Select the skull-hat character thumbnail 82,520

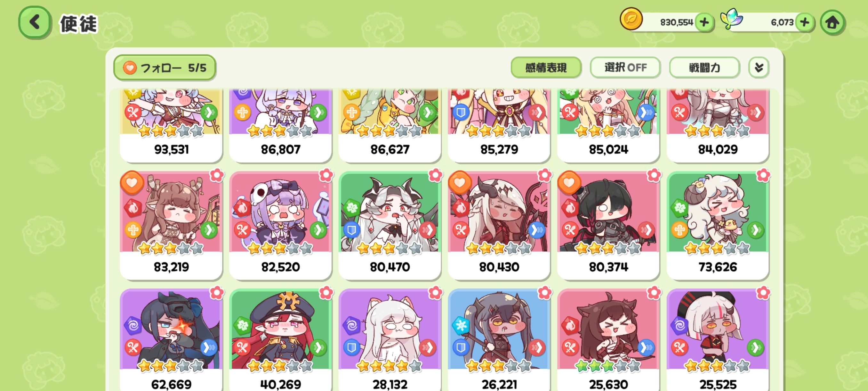pos(280,226)
